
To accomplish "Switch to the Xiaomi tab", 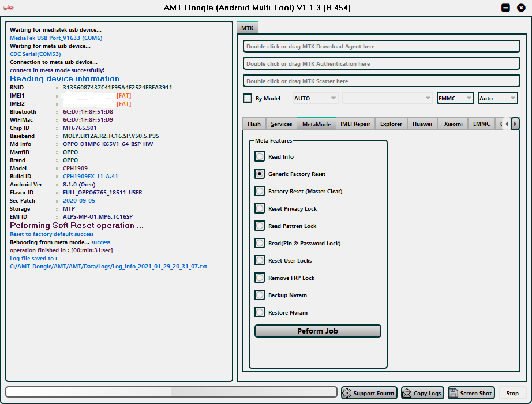I will [x=453, y=124].
